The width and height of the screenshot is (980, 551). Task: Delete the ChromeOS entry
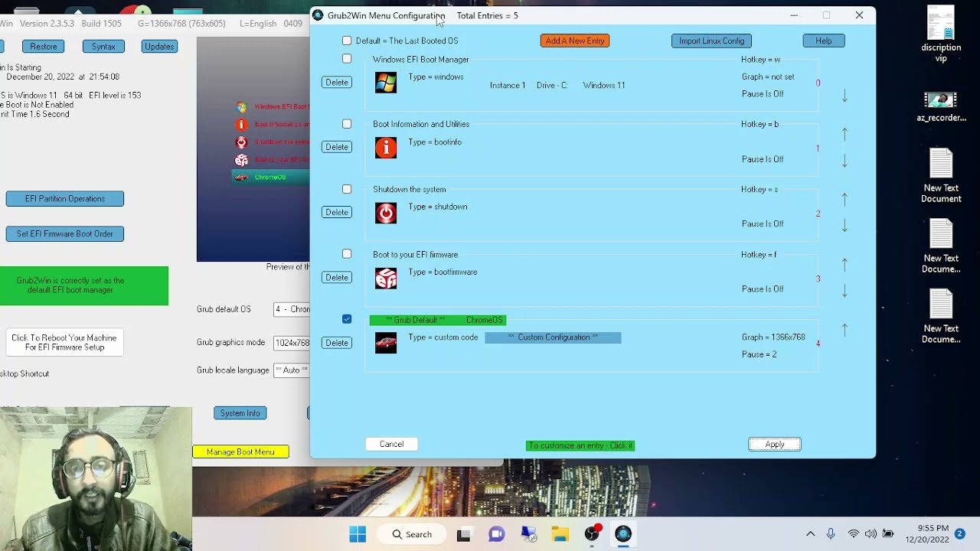point(337,343)
